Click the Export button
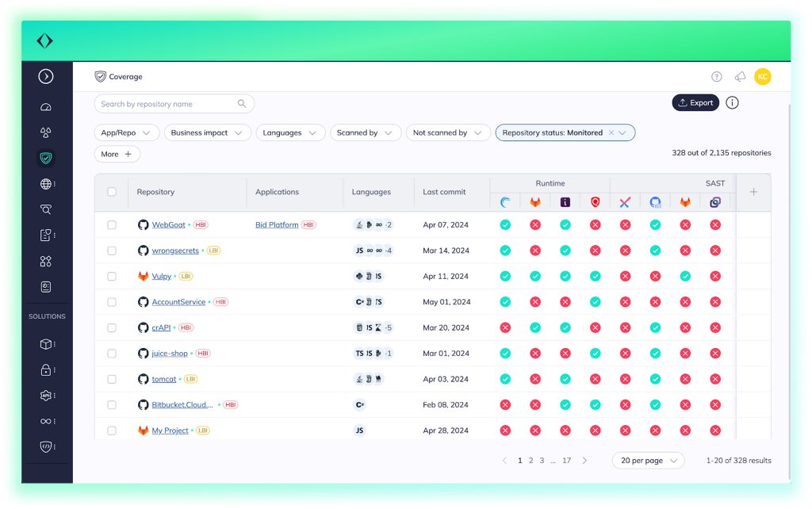 click(695, 103)
